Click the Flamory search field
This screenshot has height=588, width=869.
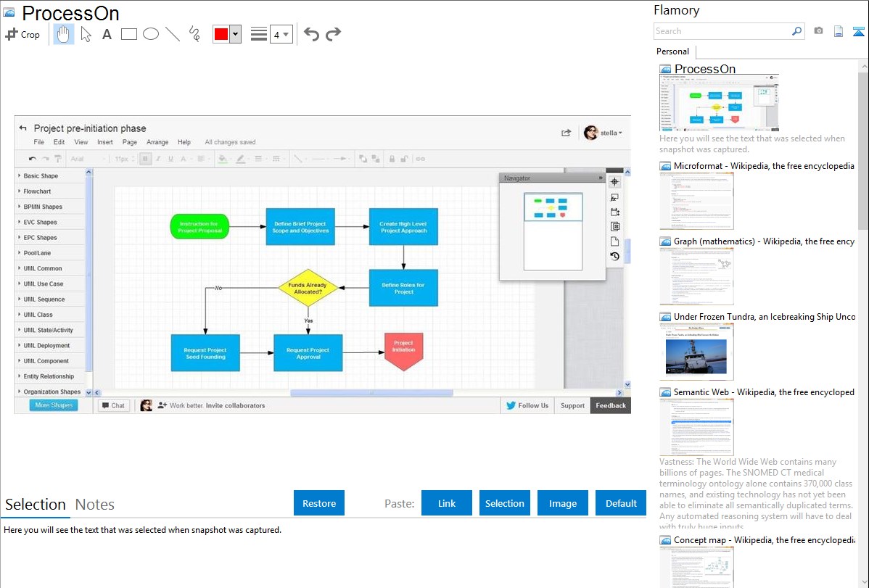[722, 31]
